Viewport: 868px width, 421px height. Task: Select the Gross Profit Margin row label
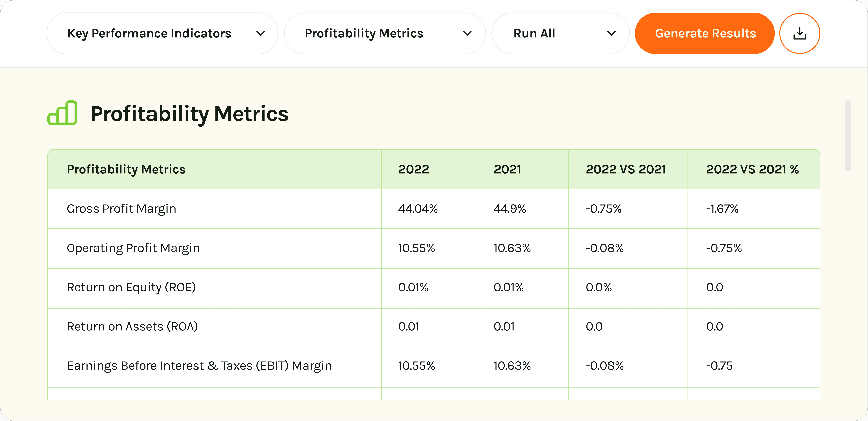122,209
